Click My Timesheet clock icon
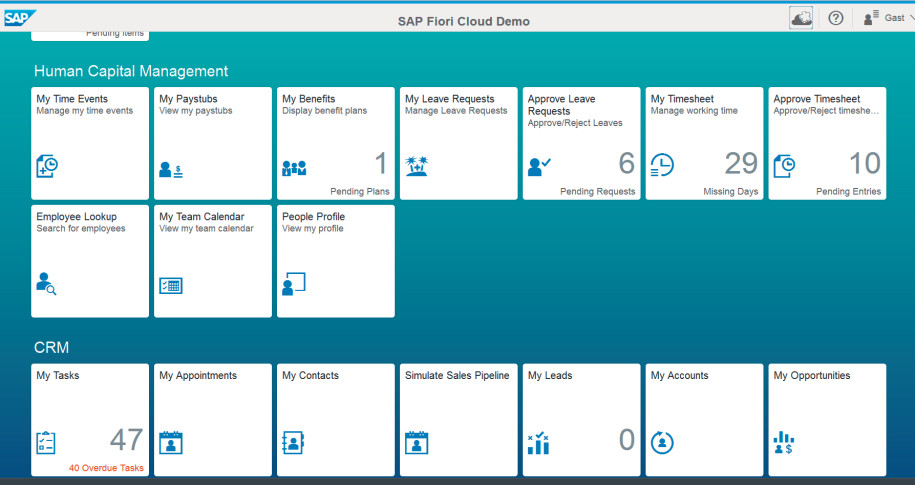The height and width of the screenshot is (485, 915). (x=662, y=165)
